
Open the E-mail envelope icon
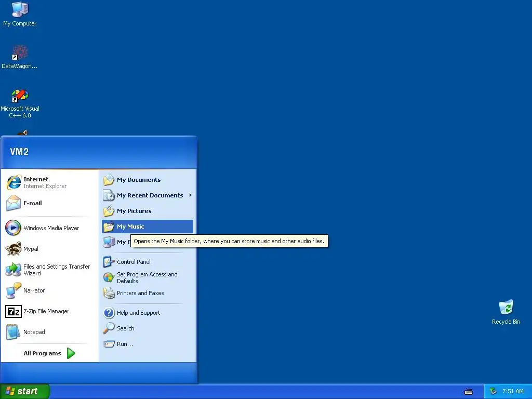[14, 203]
